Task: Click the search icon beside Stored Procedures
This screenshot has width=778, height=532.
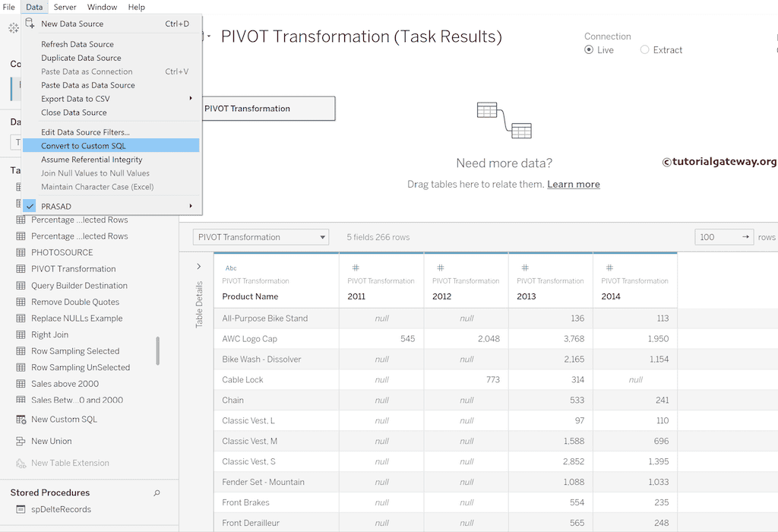Action: 157,493
